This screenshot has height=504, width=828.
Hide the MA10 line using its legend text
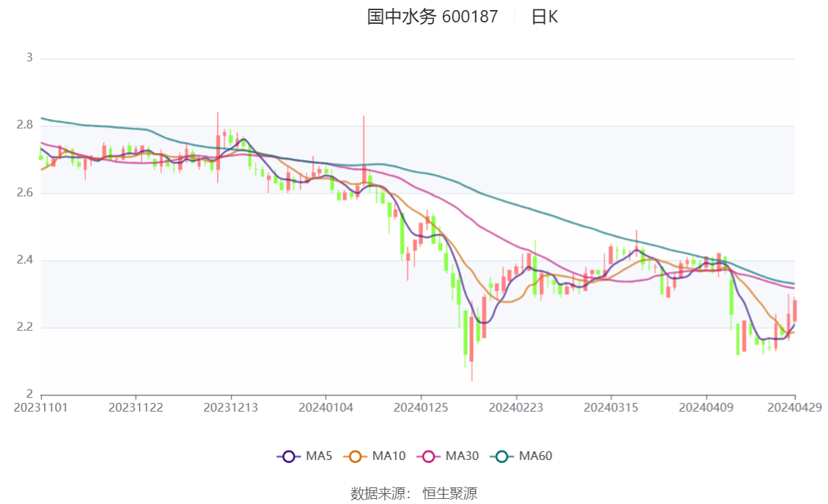389,456
